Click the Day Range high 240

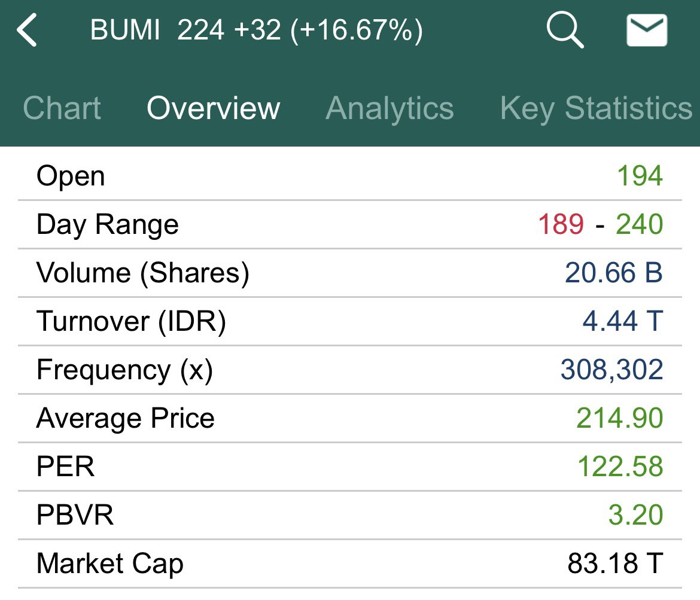click(x=640, y=224)
